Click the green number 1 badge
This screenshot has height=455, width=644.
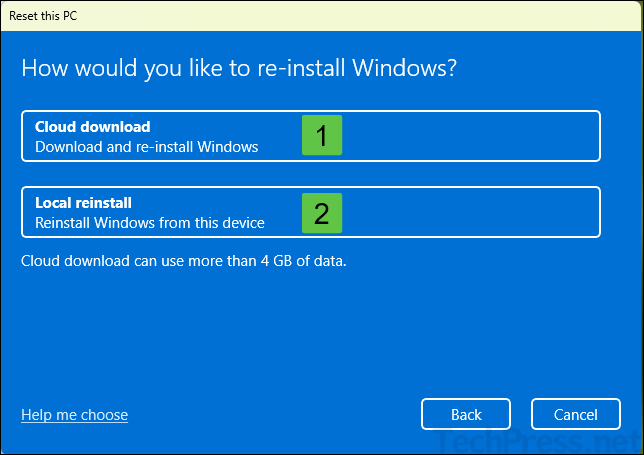tap(322, 136)
